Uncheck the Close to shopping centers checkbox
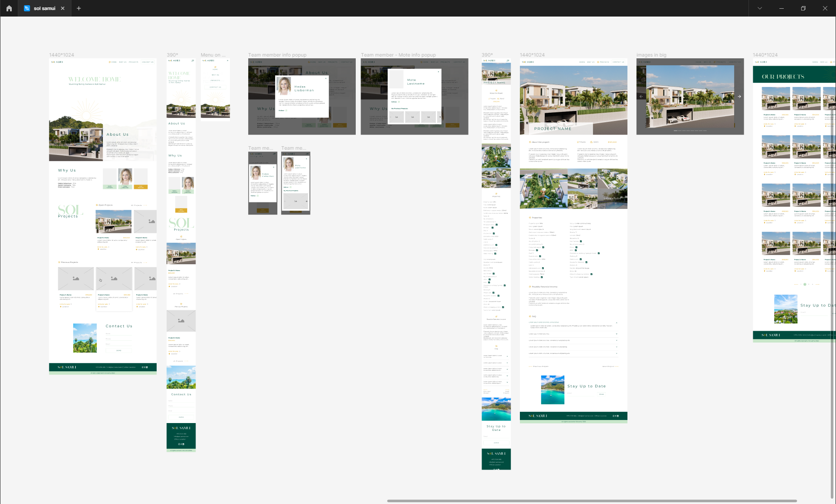 [591, 274]
